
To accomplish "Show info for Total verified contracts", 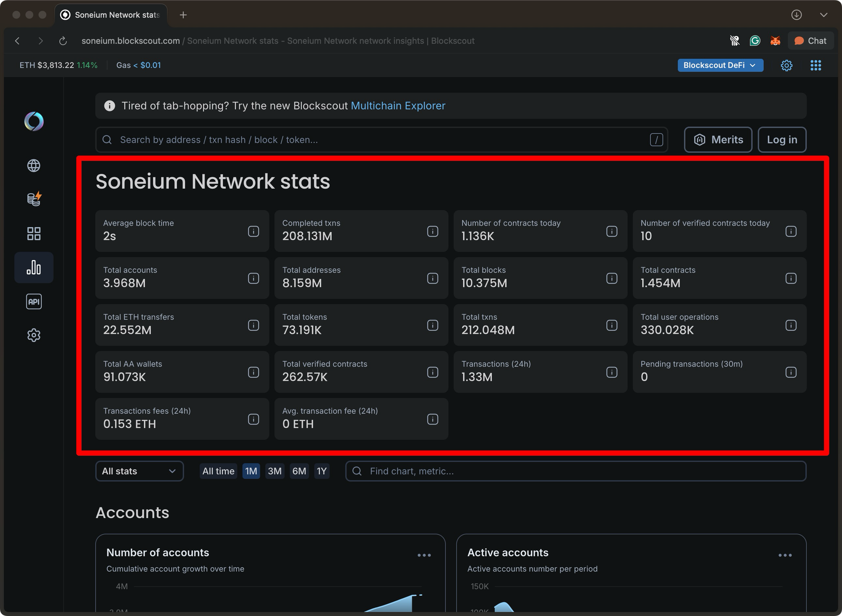I will coord(433,372).
